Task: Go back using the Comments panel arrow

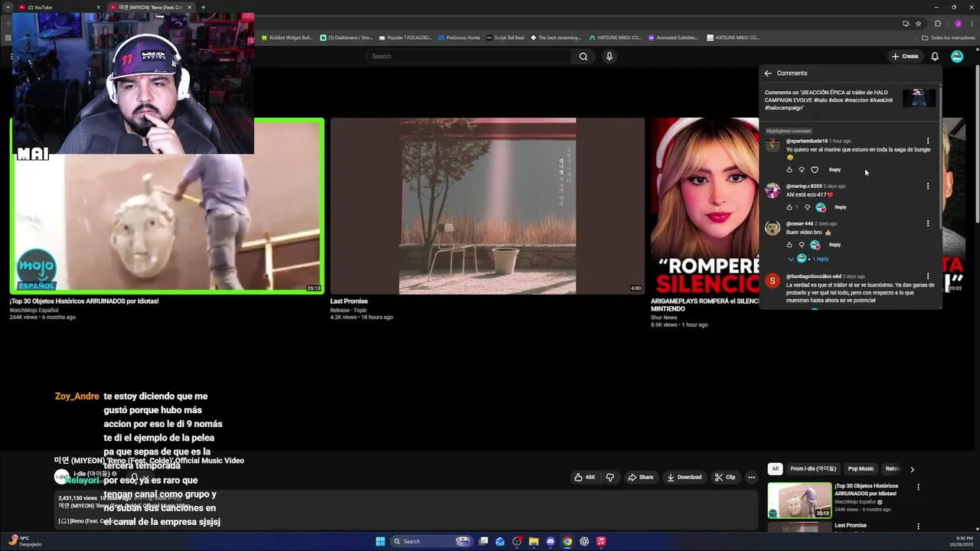Action: [x=768, y=73]
